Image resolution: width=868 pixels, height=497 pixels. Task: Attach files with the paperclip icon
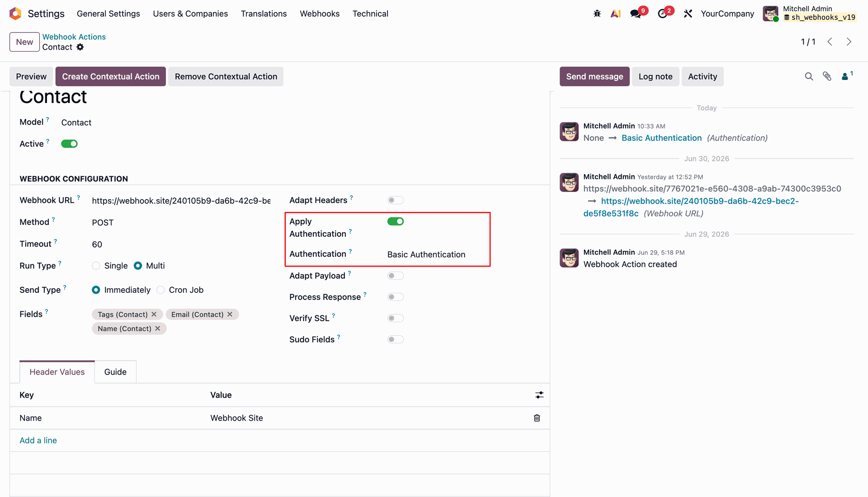click(827, 76)
